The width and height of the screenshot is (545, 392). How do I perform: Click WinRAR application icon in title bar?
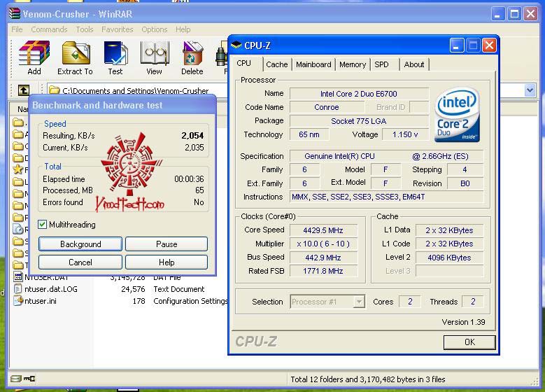click(15, 13)
